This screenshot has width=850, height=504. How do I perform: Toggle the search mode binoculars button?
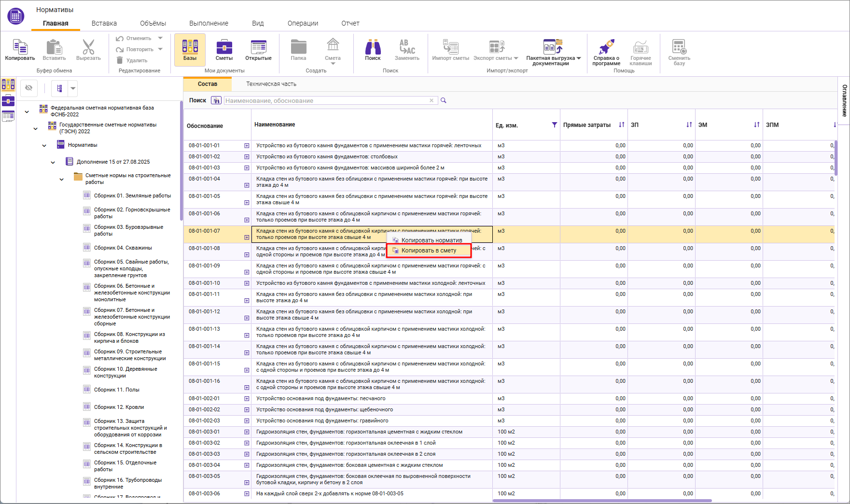tap(216, 100)
